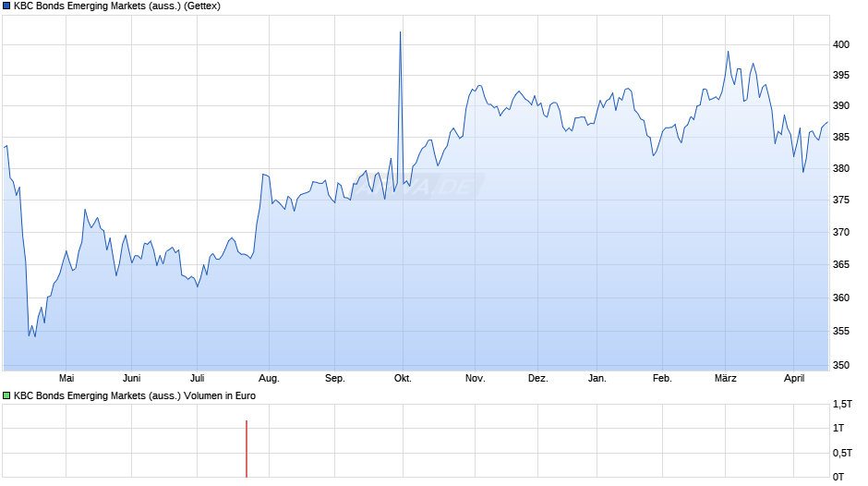The height and width of the screenshot is (486, 868).
Task: Click the 350 price label on the y-axis
Action: (x=841, y=365)
